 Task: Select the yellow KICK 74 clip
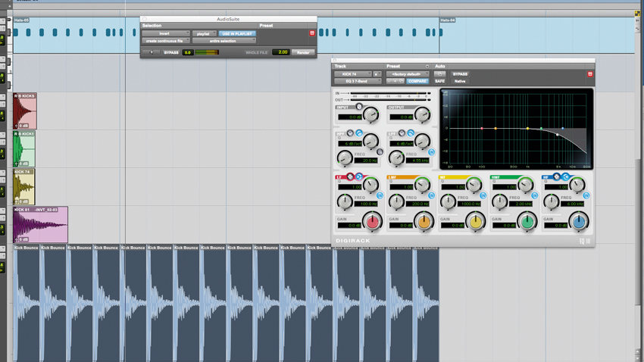[x=23, y=187]
